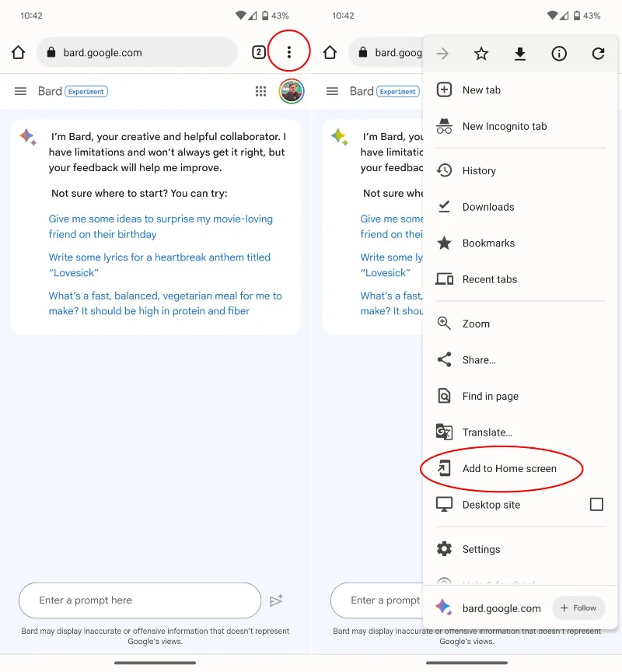Tap the download page arrow icon

tap(520, 54)
